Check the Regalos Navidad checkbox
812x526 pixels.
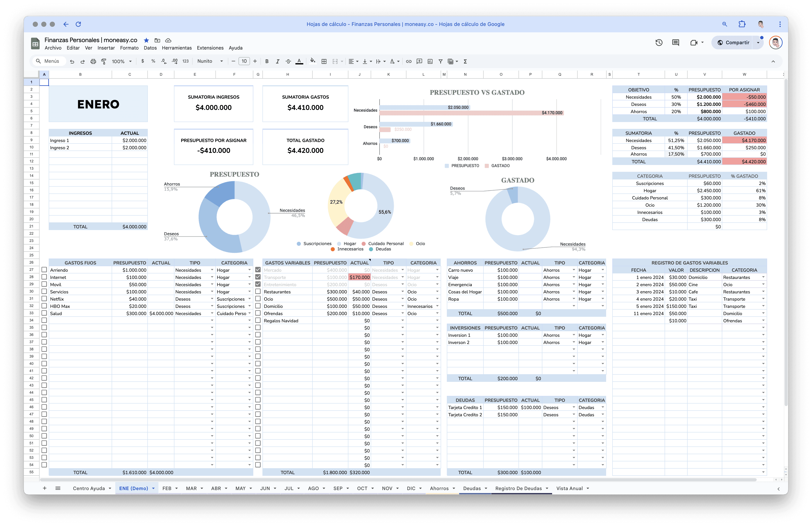(x=258, y=320)
